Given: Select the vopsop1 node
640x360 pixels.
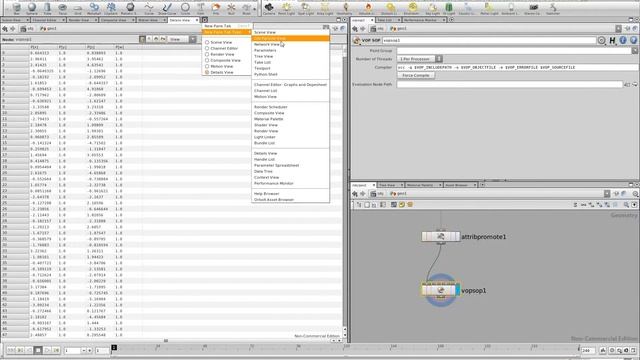Looking at the screenshot, I should (440, 290).
